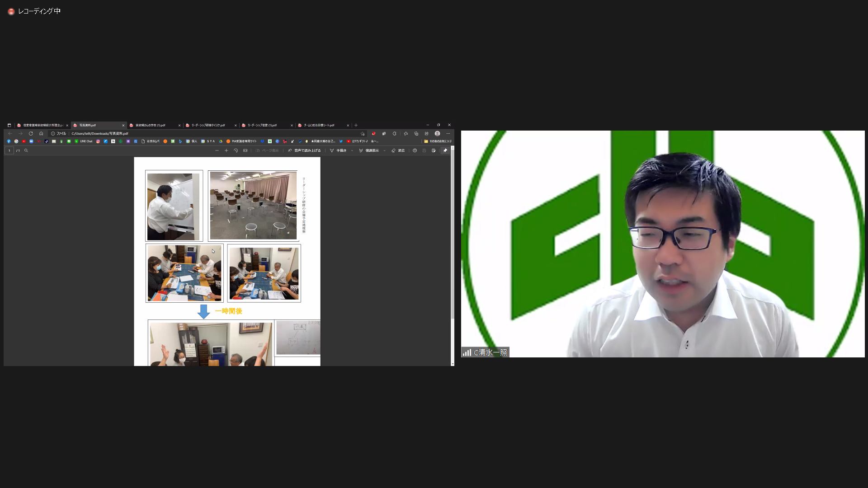
Task: Open the Facebook bookmark
Action: (x=9, y=141)
